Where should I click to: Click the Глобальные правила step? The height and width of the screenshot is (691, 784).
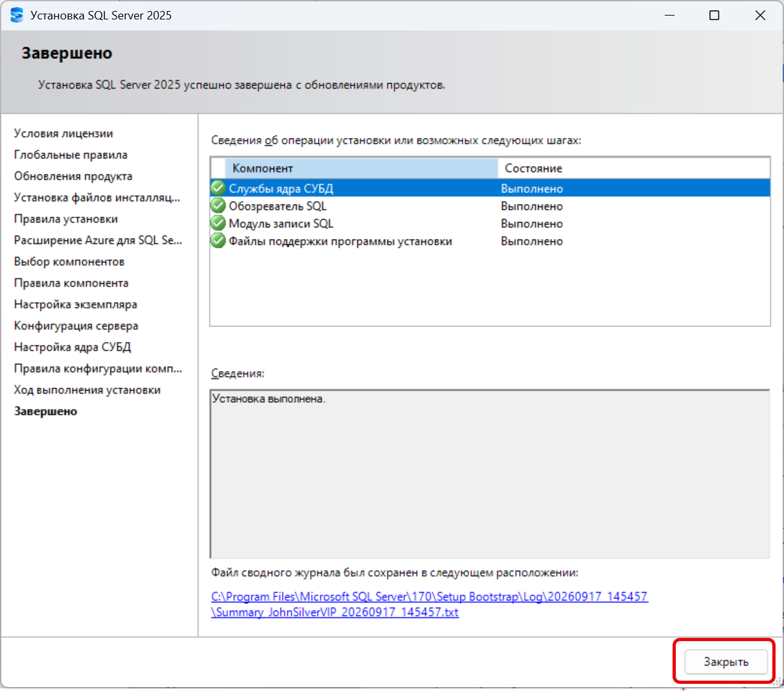coord(71,155)
